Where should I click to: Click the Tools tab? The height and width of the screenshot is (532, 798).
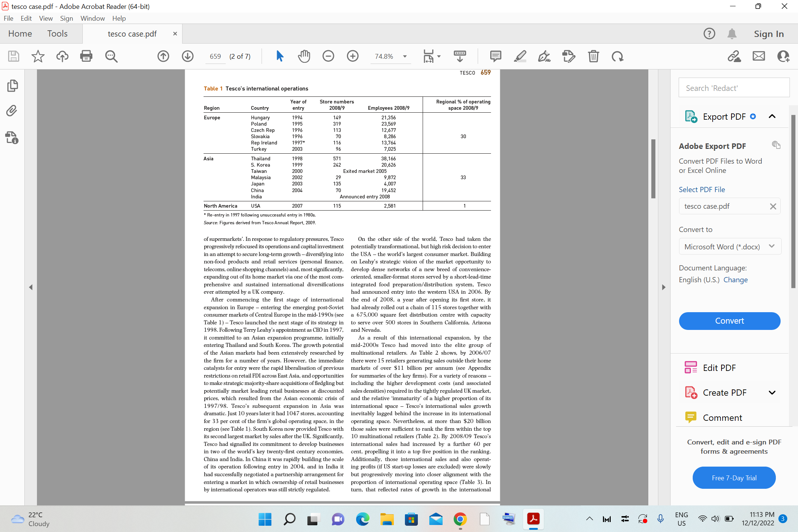tap(58, 33)
